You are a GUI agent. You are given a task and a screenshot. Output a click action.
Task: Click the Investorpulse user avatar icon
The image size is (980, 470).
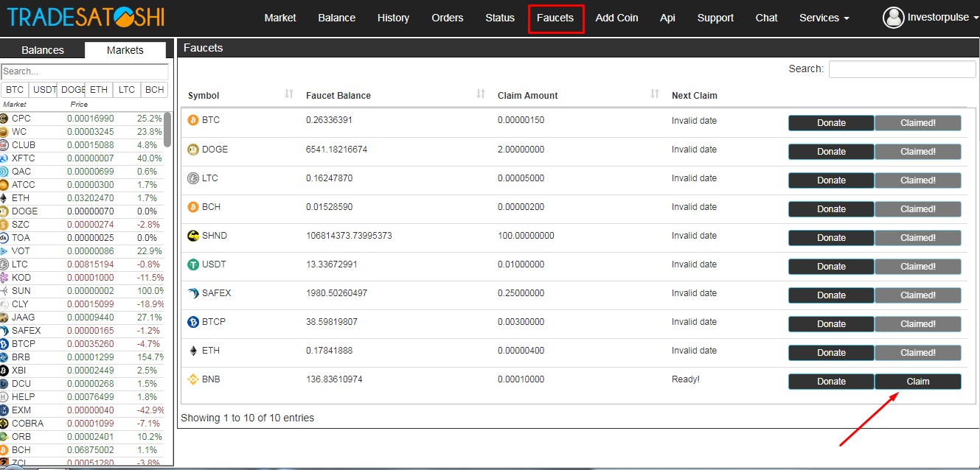893,17
